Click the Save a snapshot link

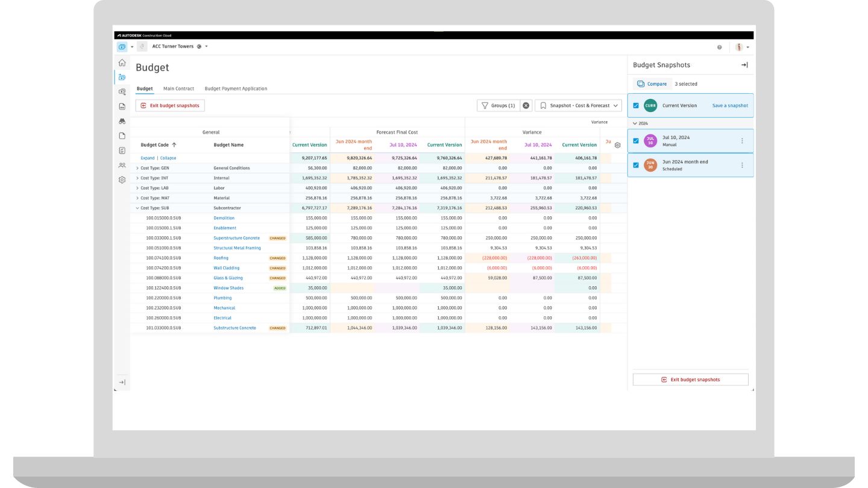pyautogui.click(x=730, y=105)
